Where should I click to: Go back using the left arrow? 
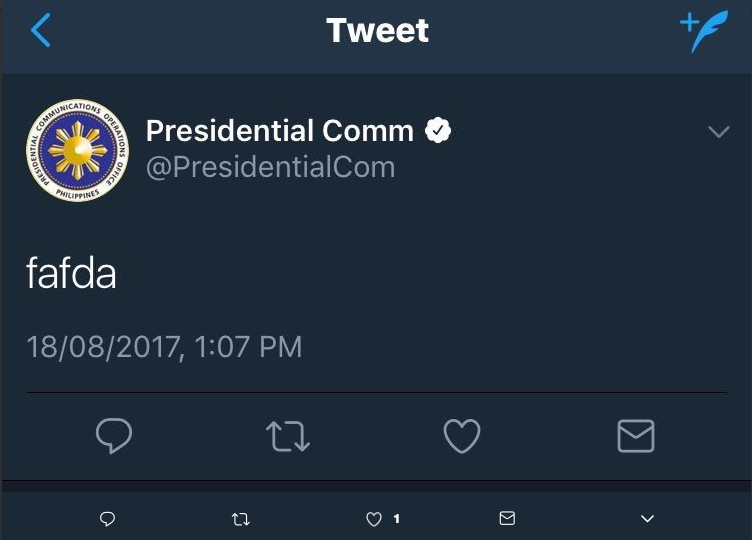tap(40, 31)
